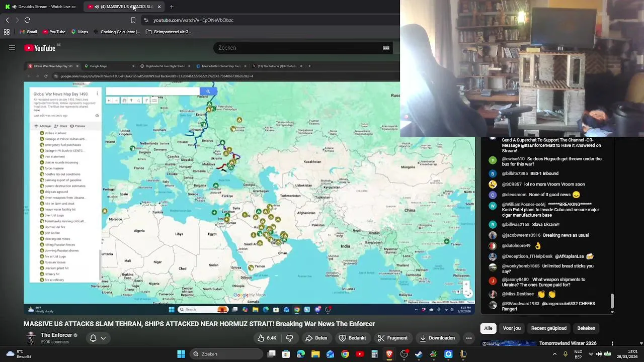
Task: Close the MASSIVE US ATTACKS tab
Action: (x=159, y=7)
